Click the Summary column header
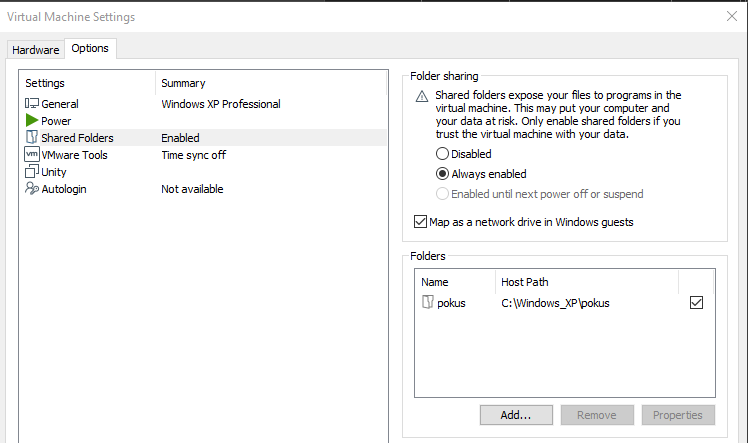The height and width of the screenshot is (443, 748). point(183,83)
